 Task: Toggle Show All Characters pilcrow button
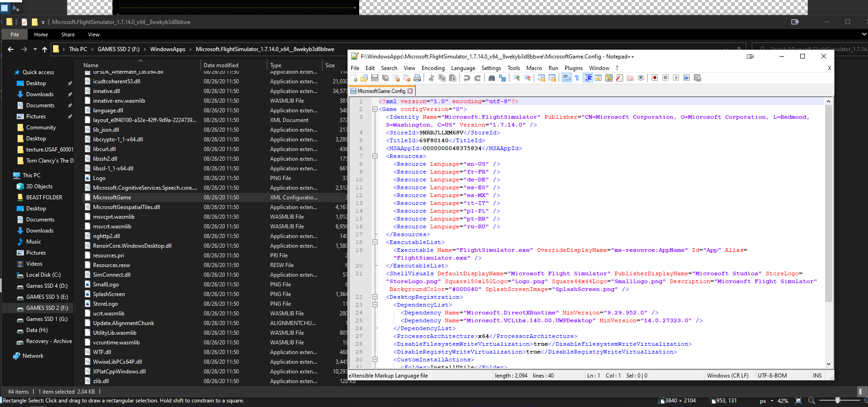pyautogui.click(x=577, y=78)
